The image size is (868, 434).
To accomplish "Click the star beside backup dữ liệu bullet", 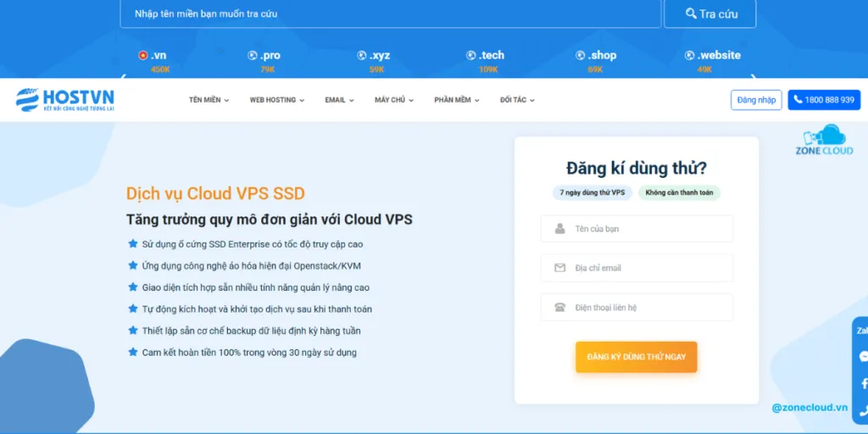I will 133,331.
